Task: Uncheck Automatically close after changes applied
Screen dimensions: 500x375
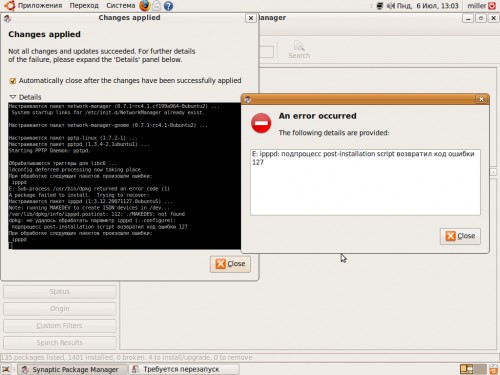Action: tap(13, 81)
